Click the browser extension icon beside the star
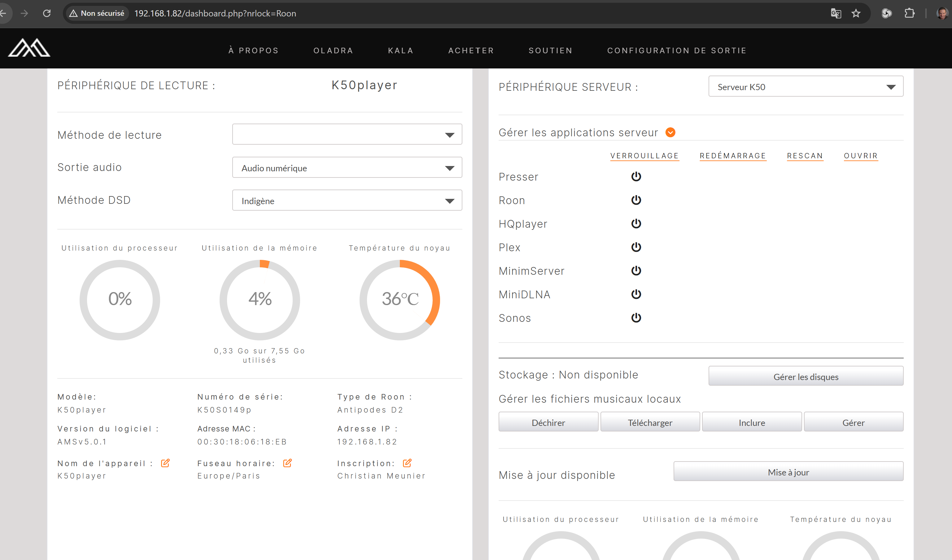The height and width of the screenshot is (560, 952). point(886,13)
